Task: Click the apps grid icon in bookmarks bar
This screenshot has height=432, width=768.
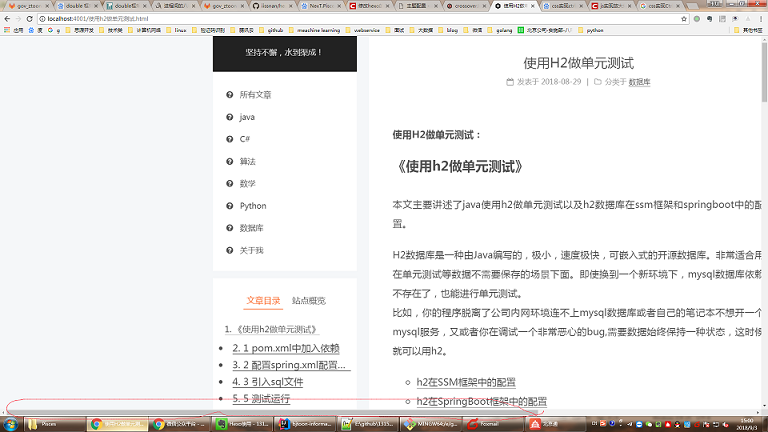Action: click(7, 30)
